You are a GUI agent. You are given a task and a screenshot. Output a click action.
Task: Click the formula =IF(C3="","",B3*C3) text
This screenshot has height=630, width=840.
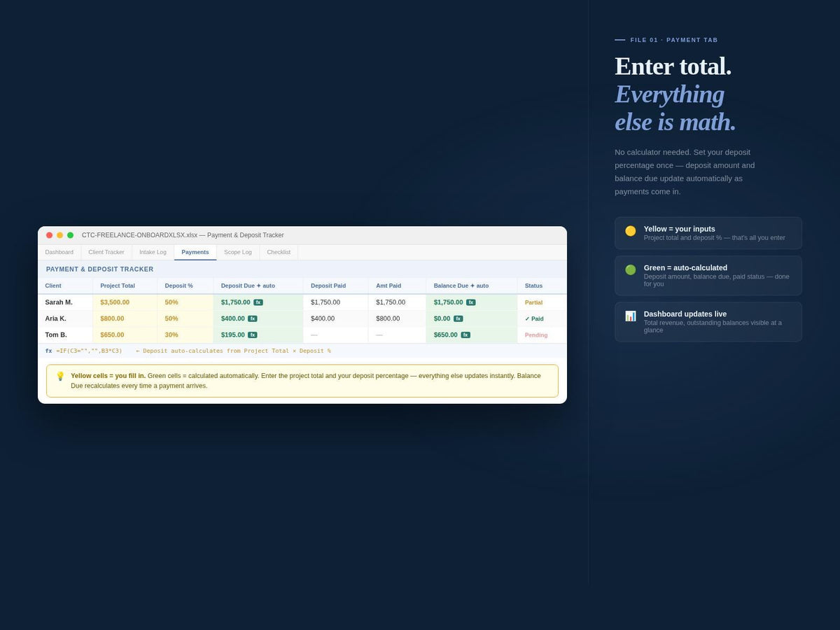click(x=89, y=351)
